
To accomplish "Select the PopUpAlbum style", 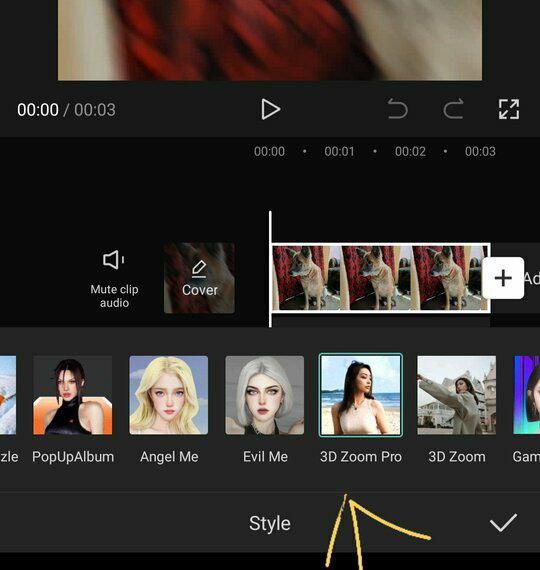I will point(73,395).
